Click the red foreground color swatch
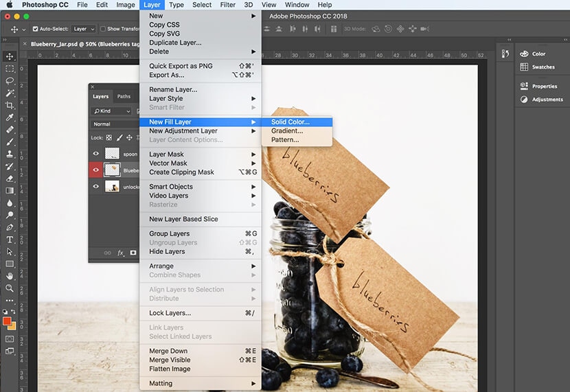 pyautogui.click(x=7, y=321)
